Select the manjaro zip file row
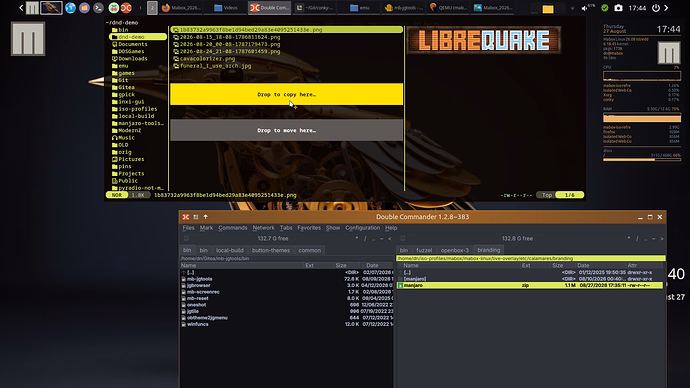Image resolution: width=690 pixels, height=388 pixels. coord(530,286)
